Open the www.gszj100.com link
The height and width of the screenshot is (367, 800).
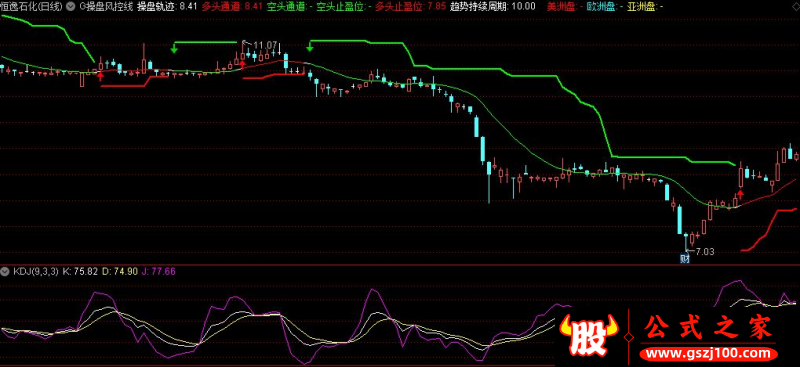(709, 353)
